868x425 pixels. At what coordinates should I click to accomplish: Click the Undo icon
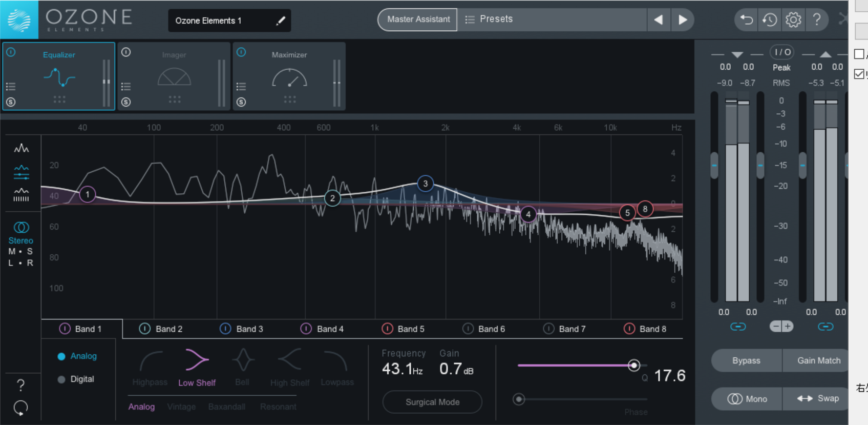click(747, 20)
